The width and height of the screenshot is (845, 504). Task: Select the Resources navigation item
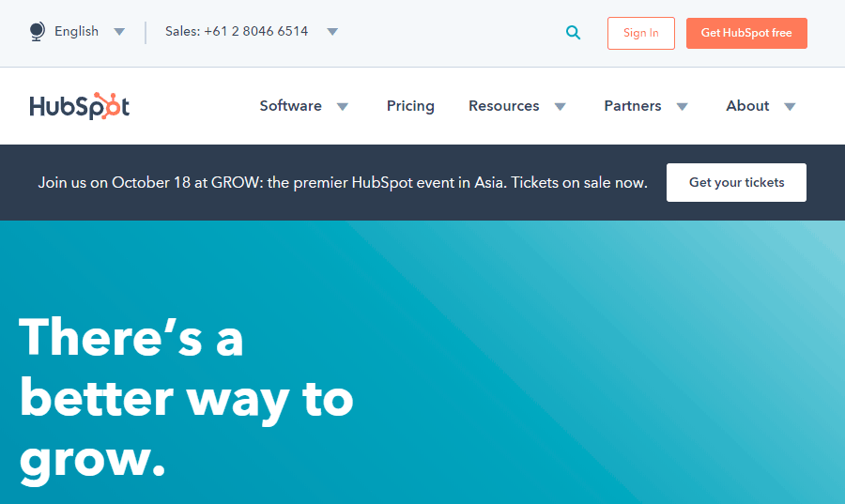point(504,105)
